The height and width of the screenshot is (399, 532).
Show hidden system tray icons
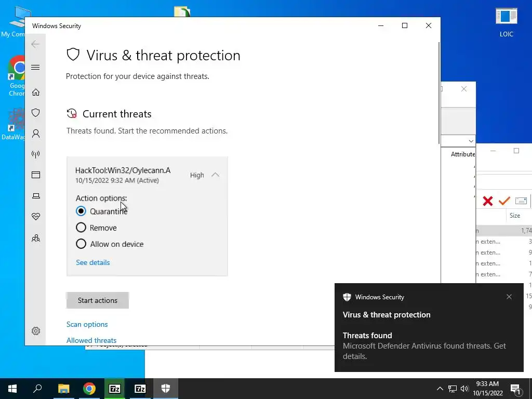point(440,389)
